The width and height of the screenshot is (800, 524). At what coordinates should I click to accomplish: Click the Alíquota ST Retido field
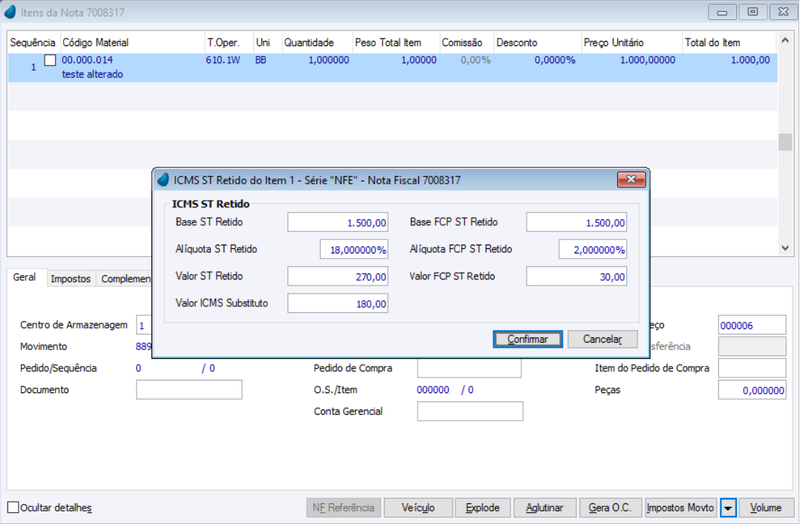(354, 249)
